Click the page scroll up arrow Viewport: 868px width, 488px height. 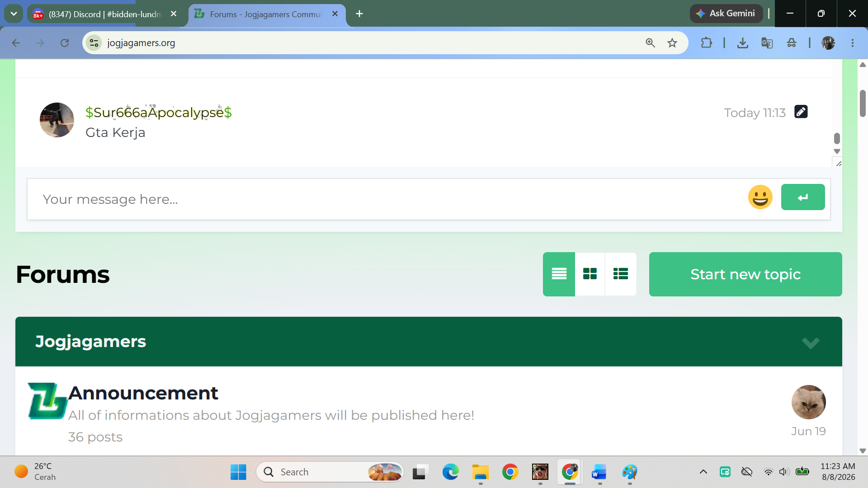coord(863,65)
